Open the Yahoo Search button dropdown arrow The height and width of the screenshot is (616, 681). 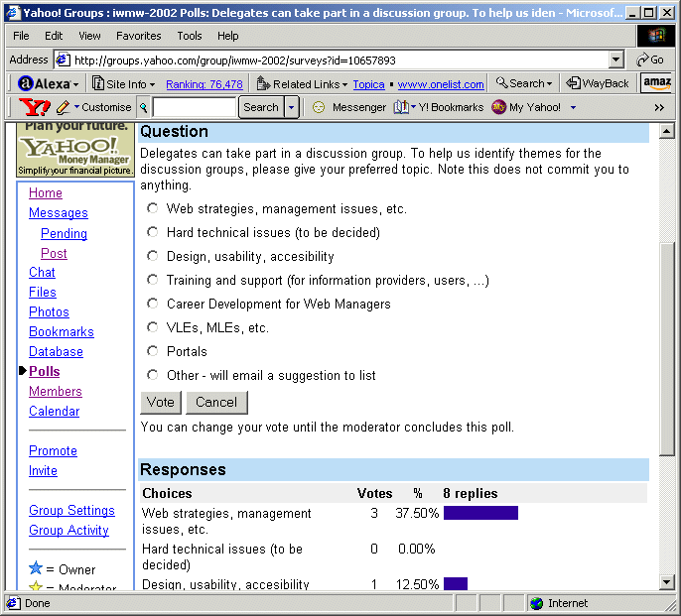point(292,107)
